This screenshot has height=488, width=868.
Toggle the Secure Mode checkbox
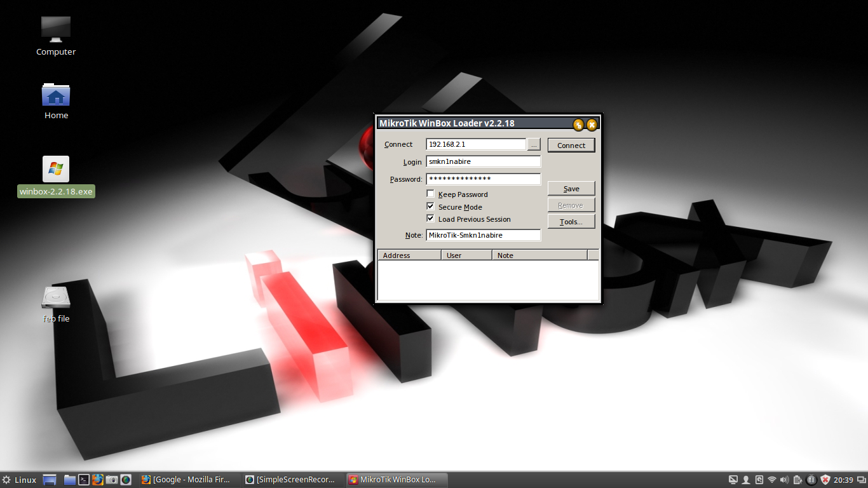[x=430, y=207]
